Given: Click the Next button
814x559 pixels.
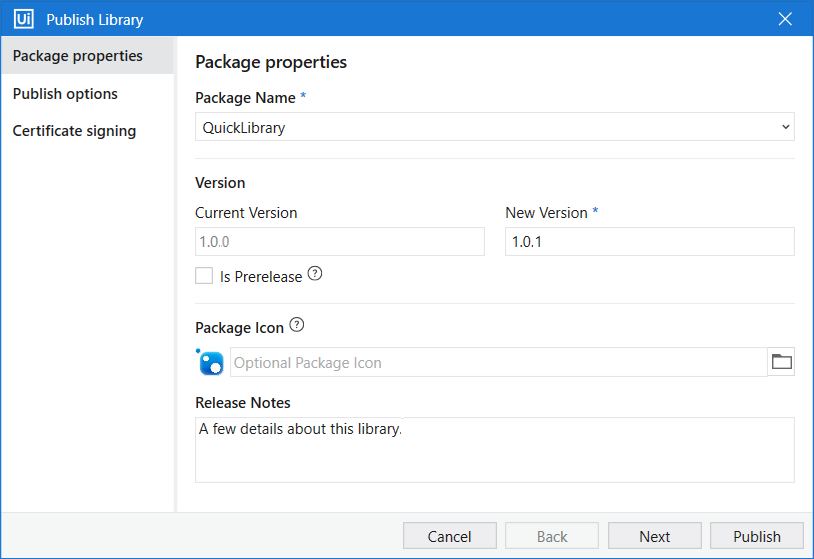Looking at the screenshot, I should click(x=654, y=536).
